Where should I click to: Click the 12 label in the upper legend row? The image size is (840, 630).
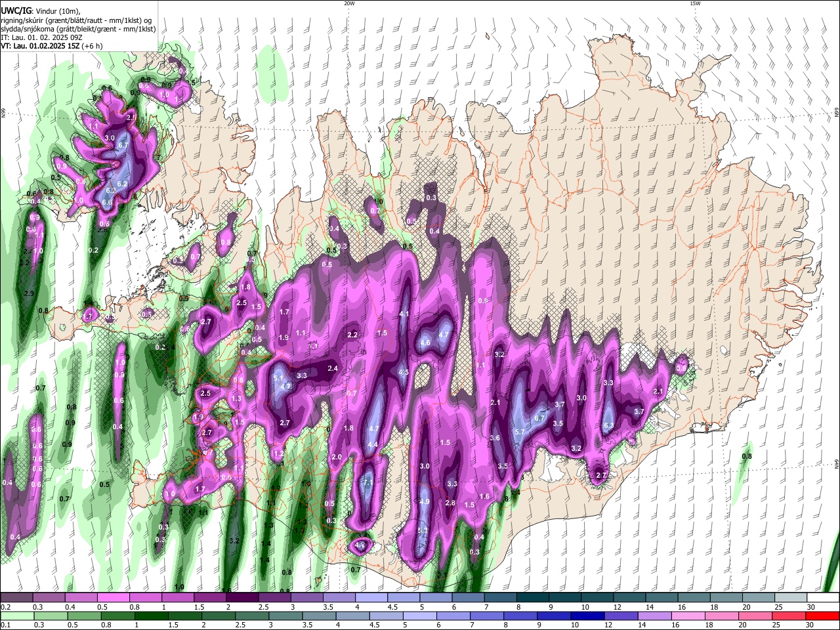[618, 607]
